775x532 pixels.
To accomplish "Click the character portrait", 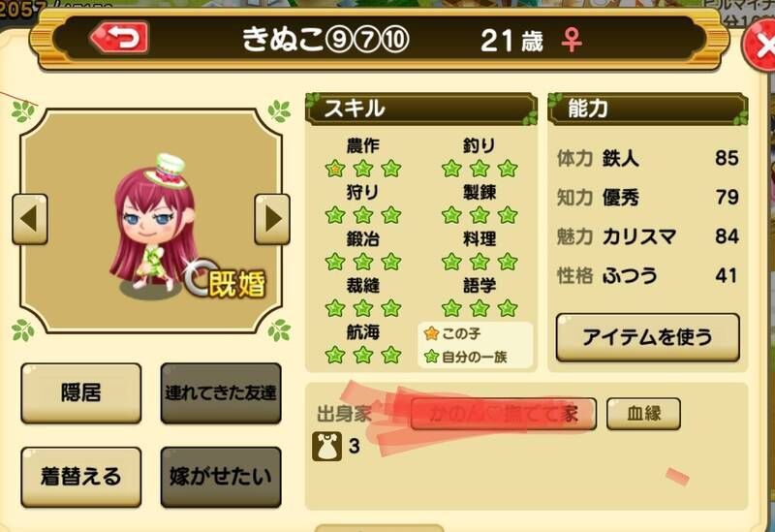I will coord(151,223).
